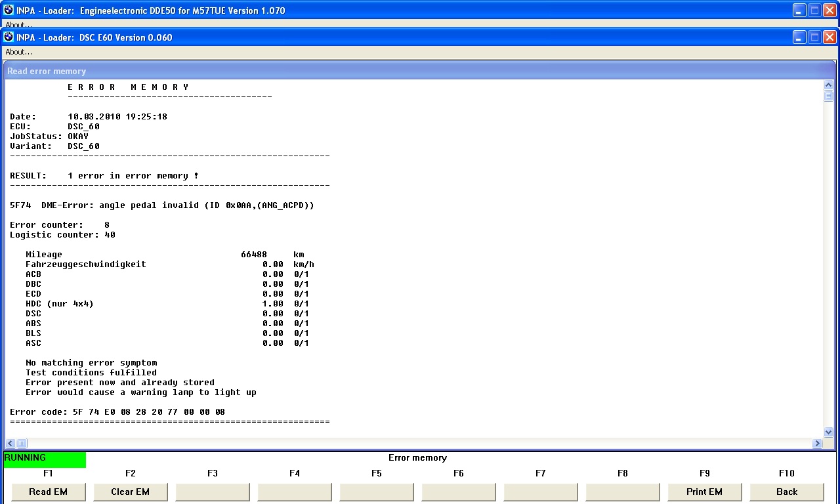The image size is (840, 504).
Task: Click the BLS value row
Action: pos(167,333)
